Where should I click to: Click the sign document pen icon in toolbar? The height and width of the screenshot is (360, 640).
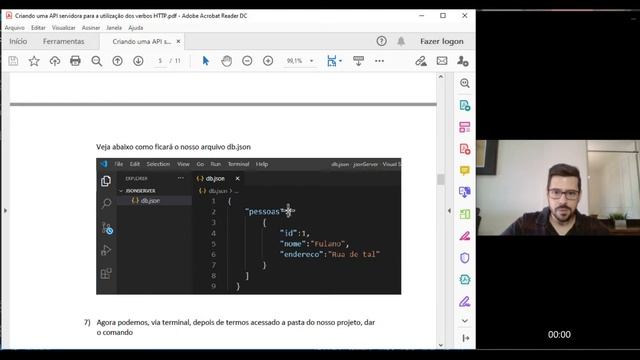(421, 61)
